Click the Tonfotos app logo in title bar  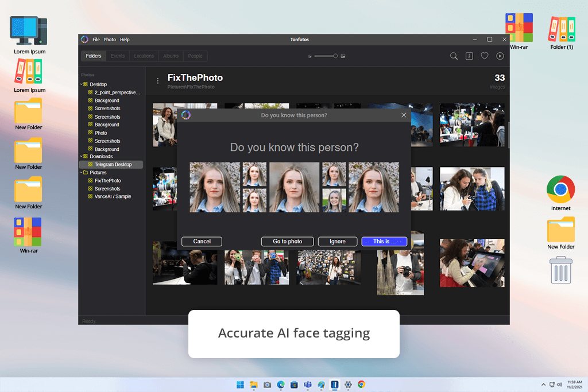85,40
